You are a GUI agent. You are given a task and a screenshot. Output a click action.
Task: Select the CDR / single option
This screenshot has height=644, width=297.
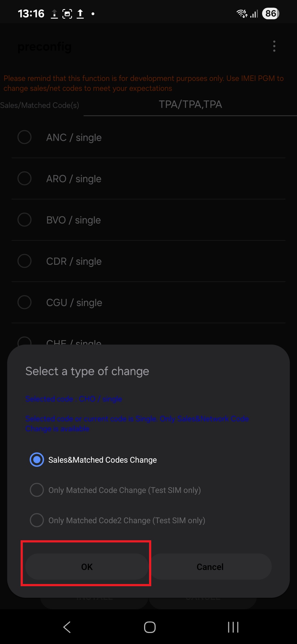pyautogui.click(x=24, y=261)
